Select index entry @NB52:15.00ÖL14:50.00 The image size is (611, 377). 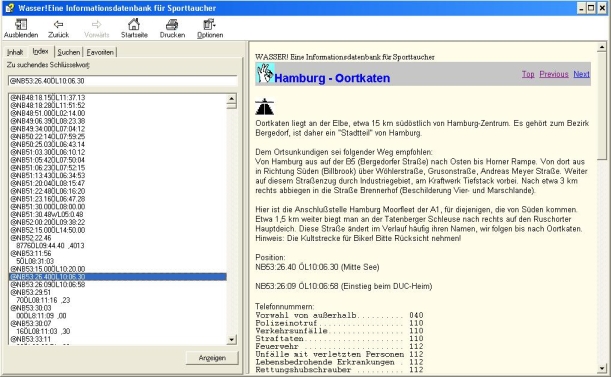pyautogui.click(x=48, y=230)
